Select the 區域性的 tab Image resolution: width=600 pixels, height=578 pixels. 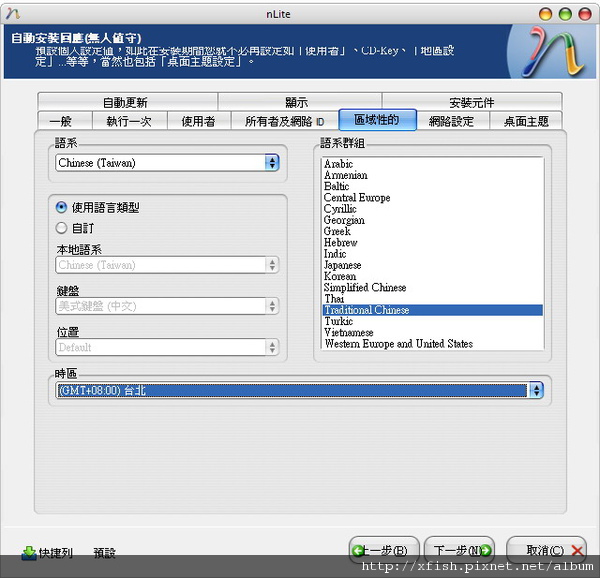pos(377,120)
